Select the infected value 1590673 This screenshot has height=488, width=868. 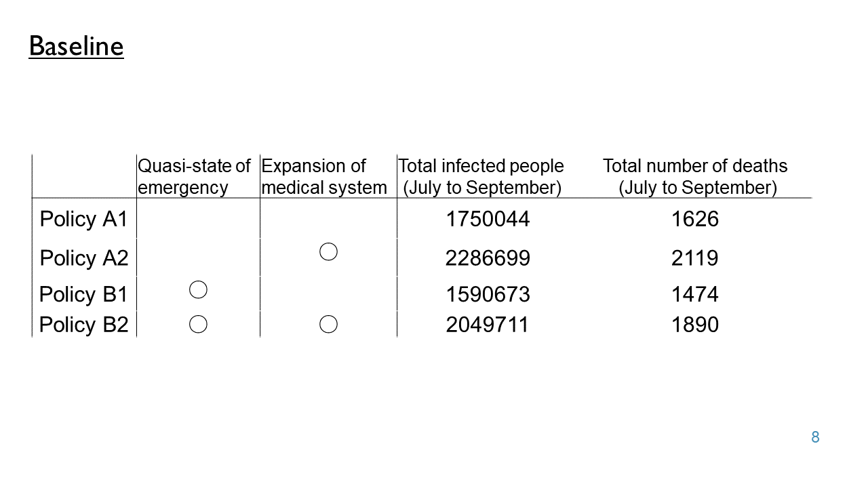(x=488, y=295)
